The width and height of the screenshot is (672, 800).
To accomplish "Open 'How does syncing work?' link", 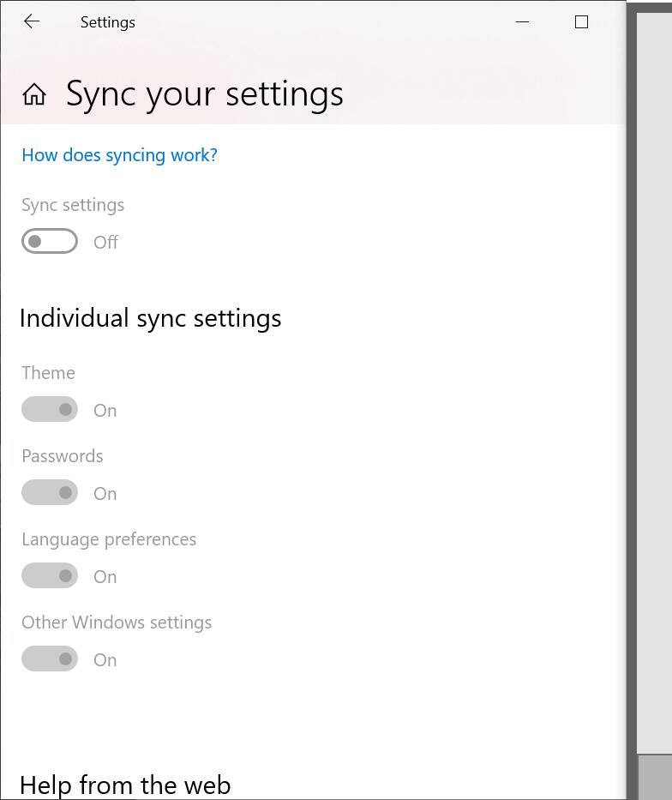I will pos(119,155).
